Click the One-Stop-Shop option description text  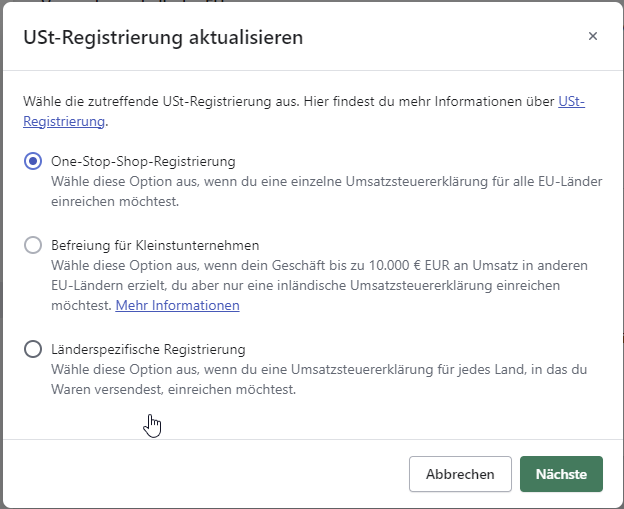[300, 191]
